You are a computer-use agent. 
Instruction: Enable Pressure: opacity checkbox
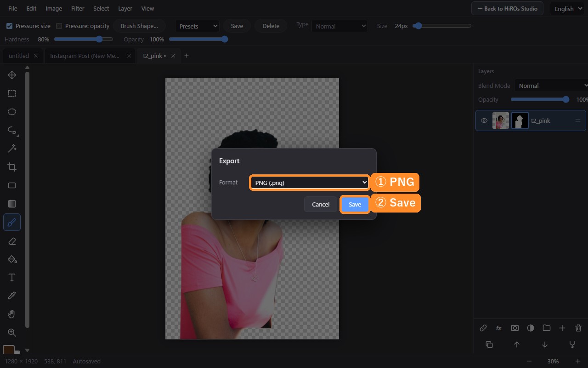tap(59, 26)
